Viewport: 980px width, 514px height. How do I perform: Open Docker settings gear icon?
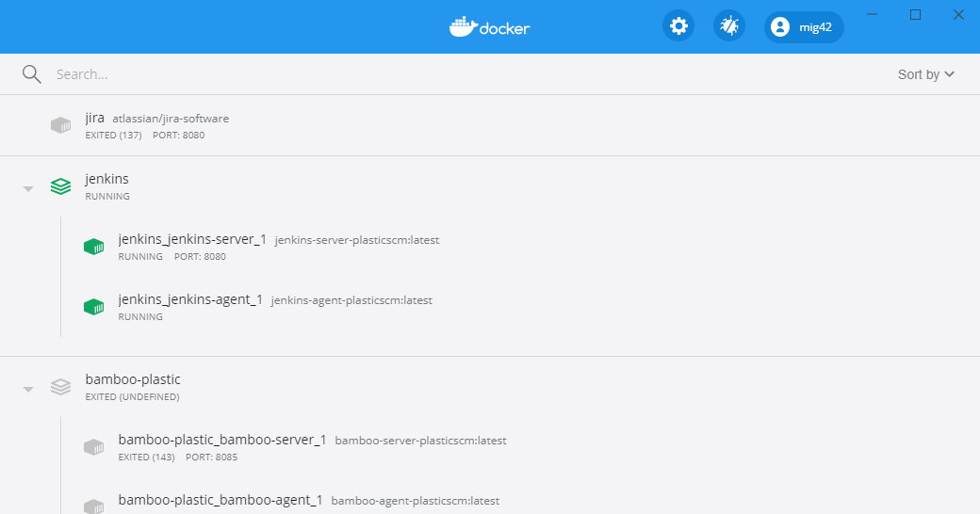pos(678,26)
